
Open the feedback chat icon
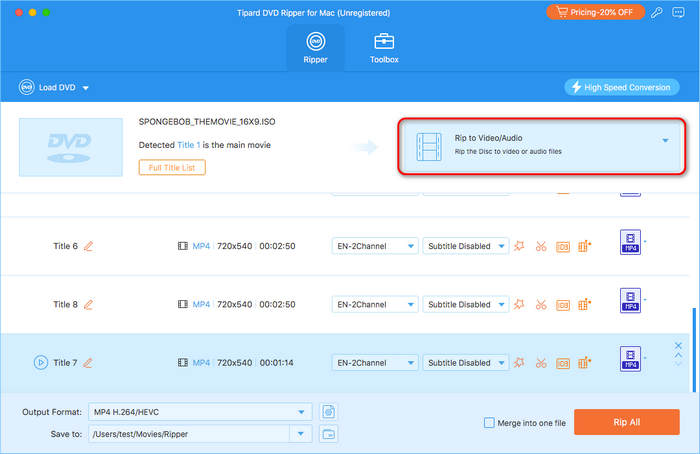(678, 12)
